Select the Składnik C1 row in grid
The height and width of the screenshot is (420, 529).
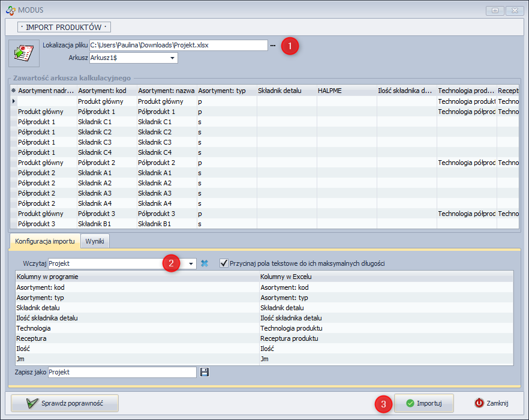point(107,122)
